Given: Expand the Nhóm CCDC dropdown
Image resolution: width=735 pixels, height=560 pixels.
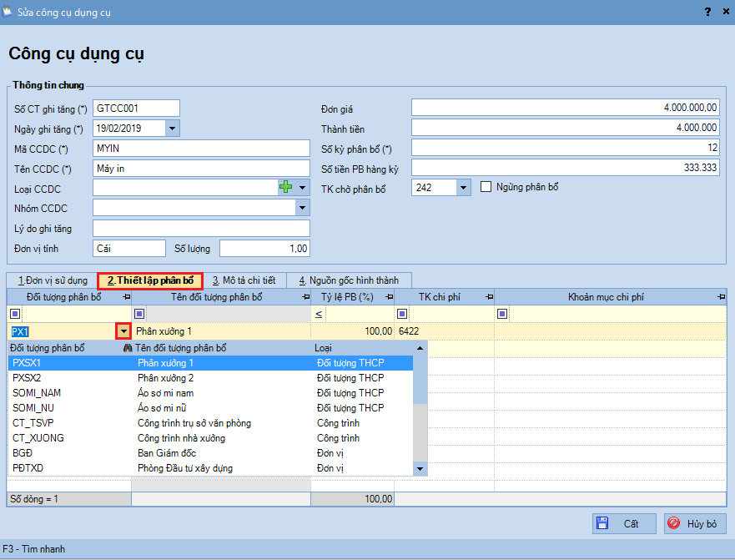Looking at the screenshot, I should [302, 208].
